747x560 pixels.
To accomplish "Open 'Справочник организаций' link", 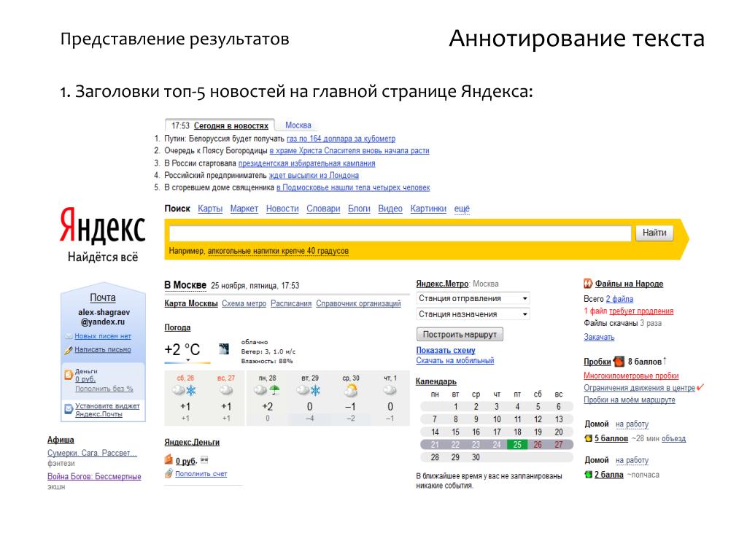I will click(358, 304).
